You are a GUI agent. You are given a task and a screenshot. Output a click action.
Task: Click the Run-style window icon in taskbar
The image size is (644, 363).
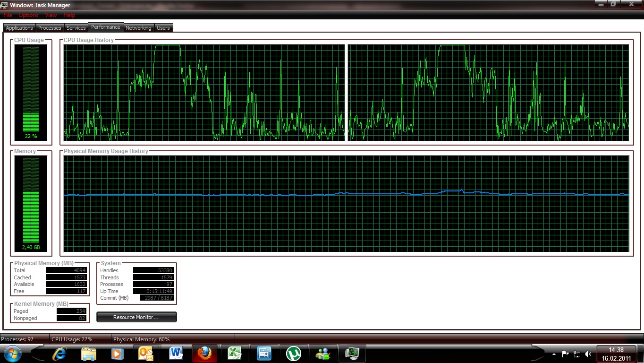click(264, 353)
